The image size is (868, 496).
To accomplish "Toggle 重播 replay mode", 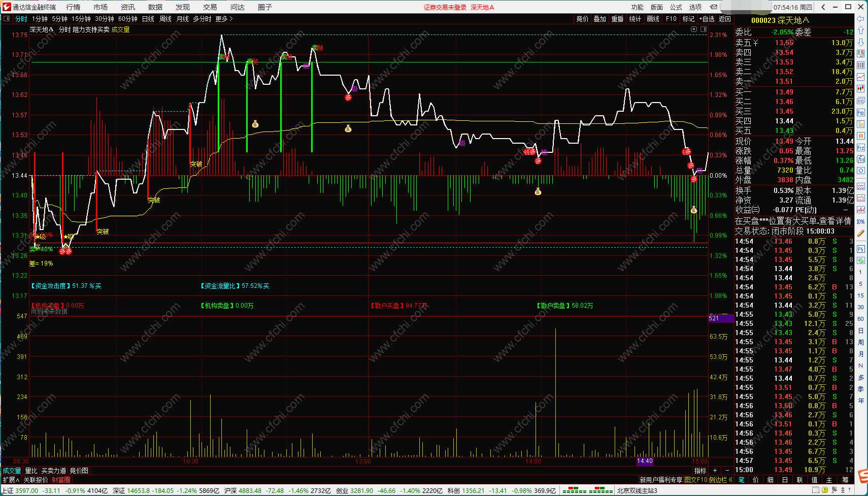I will click(617, 19).
